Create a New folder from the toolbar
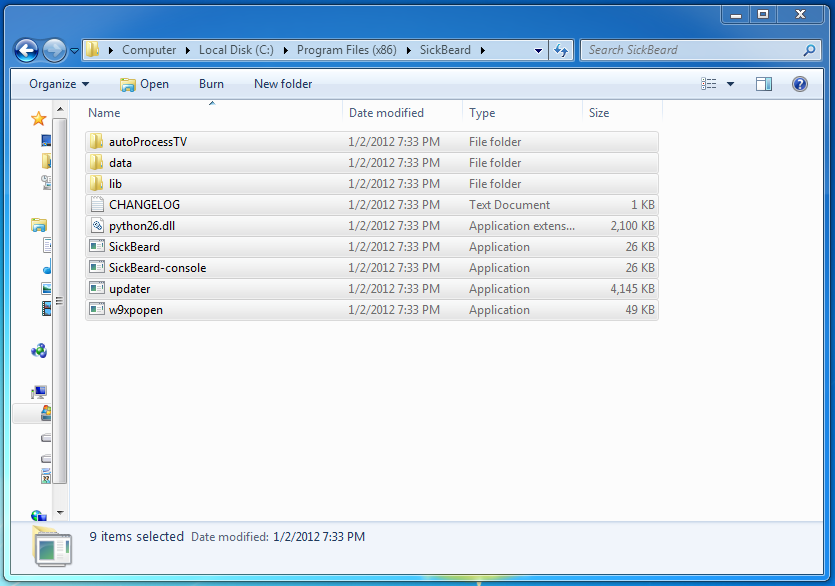The image size is (835, 586). 283,84
